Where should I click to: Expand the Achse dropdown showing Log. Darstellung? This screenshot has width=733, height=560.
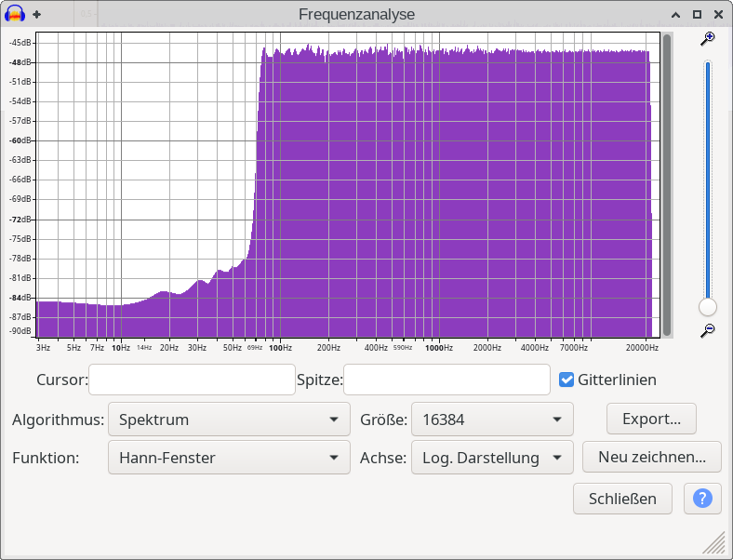[492, 458]
